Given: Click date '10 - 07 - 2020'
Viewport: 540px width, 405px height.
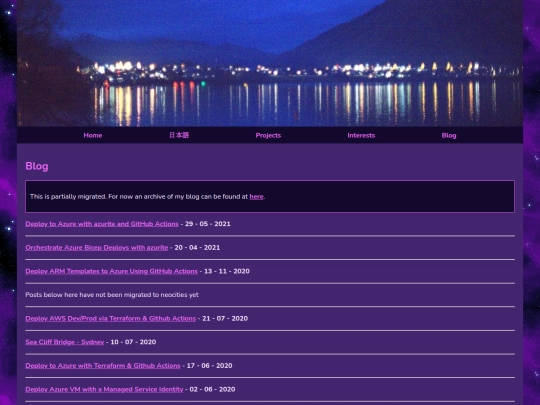Looking at the screenshot, I should click(133, 342).
